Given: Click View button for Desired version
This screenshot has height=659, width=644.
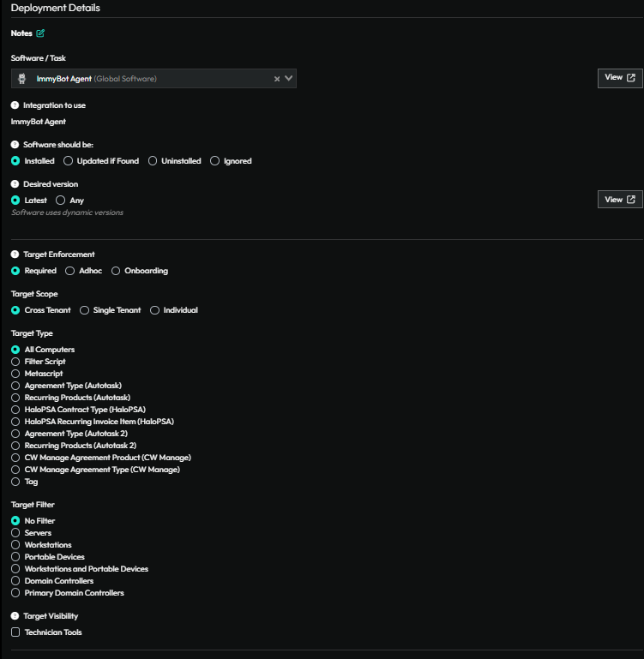Looking at the screenshot, I should [x=619, y=200].
